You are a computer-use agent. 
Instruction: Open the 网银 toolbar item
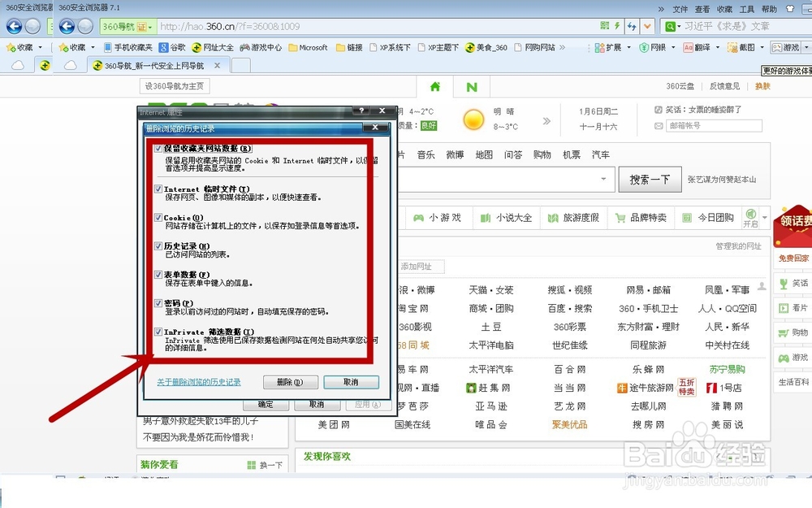[653, 47]
